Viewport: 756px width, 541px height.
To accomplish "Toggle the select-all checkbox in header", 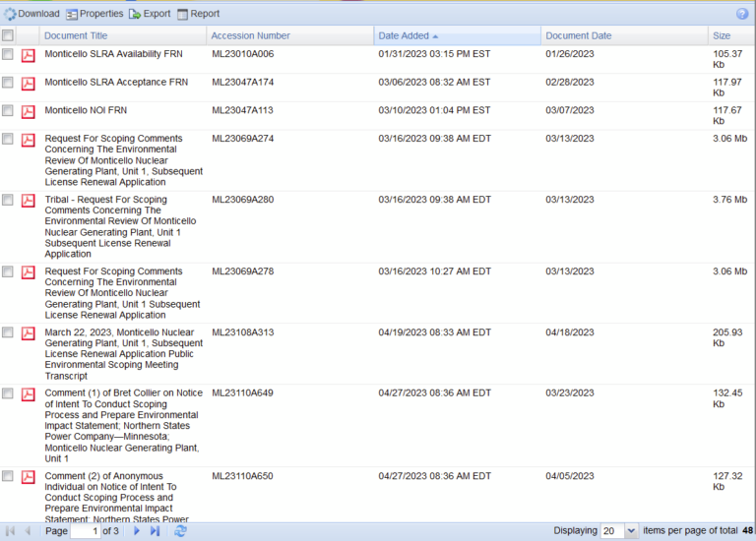I will [8, 35].
